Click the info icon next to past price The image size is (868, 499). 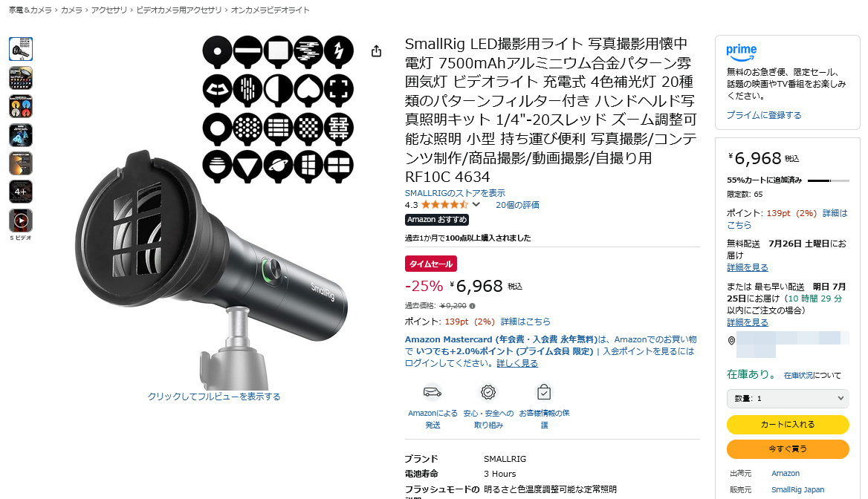(x=472, y=306)
